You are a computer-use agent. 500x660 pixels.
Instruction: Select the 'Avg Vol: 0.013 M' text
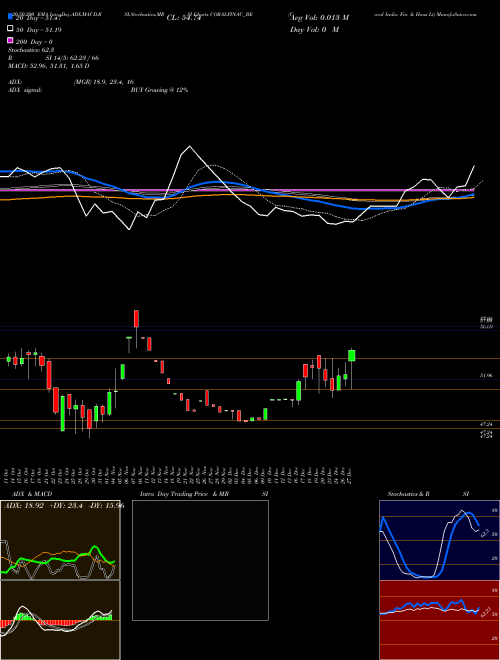click(x=319, y=18)
